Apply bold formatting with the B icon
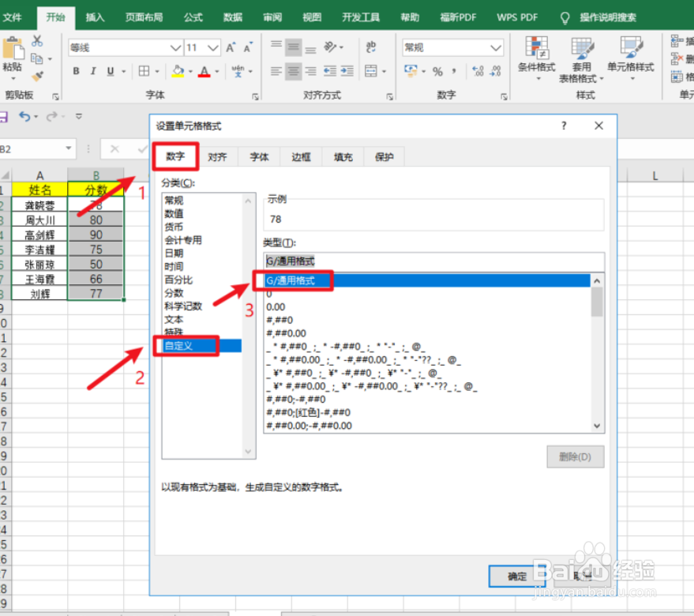Viewport: 694px width, 616px height. point(76,71)
